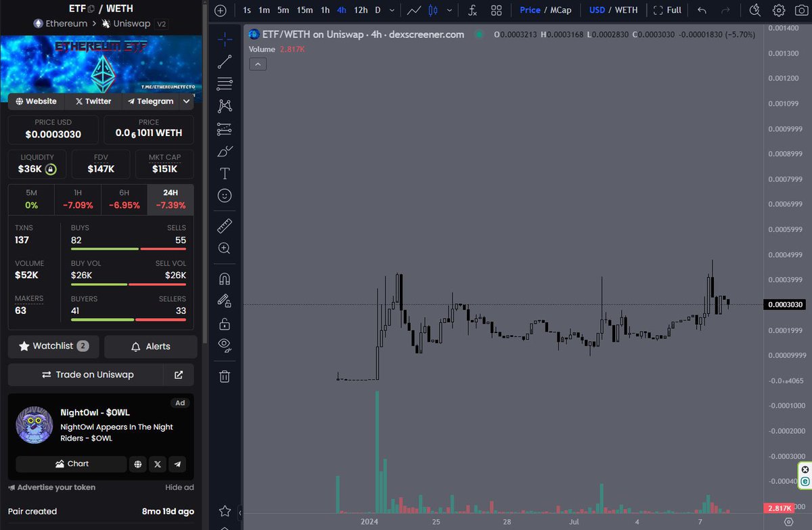
Task: Select the 1h timeframe
Action: [x=325, y=10]
